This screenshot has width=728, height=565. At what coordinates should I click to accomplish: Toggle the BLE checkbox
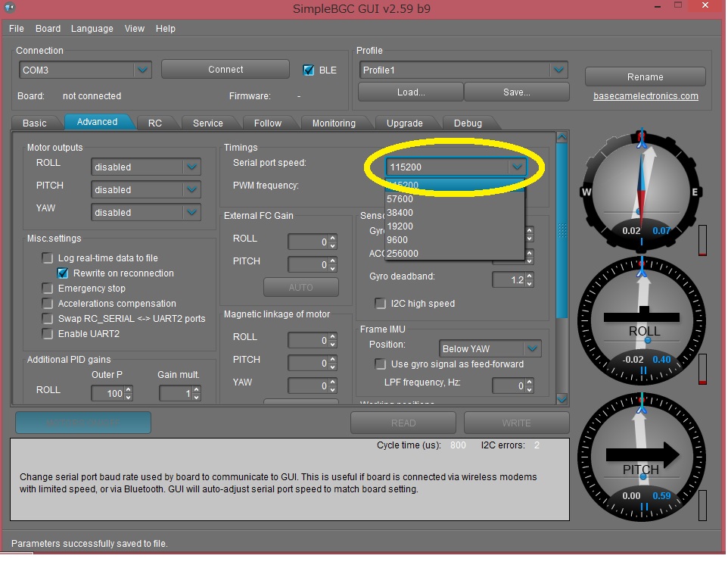[x=308, y=70]
